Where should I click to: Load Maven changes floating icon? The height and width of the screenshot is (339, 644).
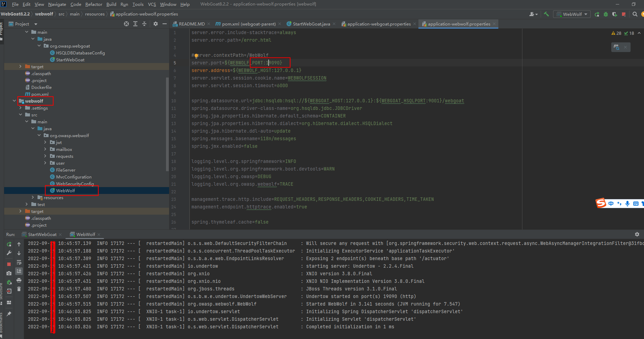click(x=616, y=47)
